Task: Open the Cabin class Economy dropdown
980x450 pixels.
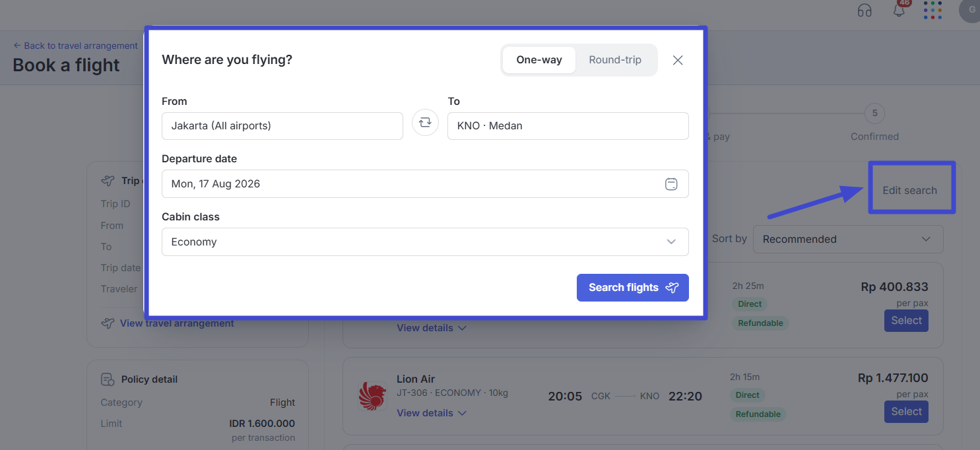Action: 425,242
